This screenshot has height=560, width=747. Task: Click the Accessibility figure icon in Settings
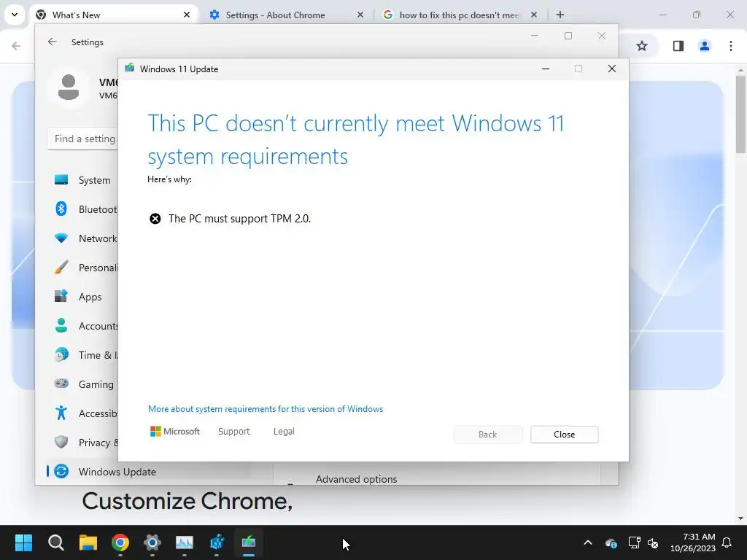[x=61, y=413]
